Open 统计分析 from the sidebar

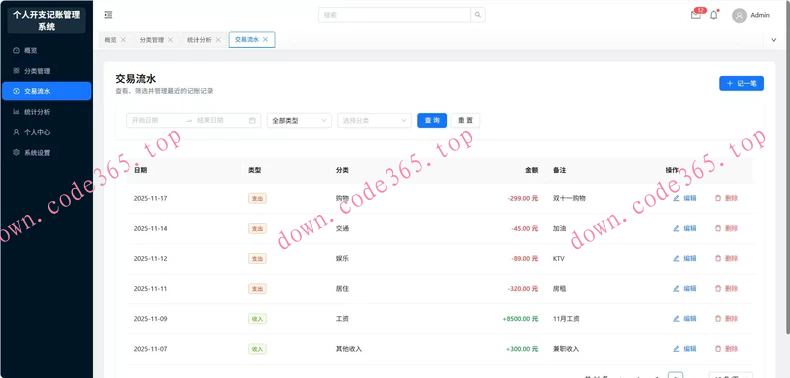pyautogui.click(x=46, y=112)
